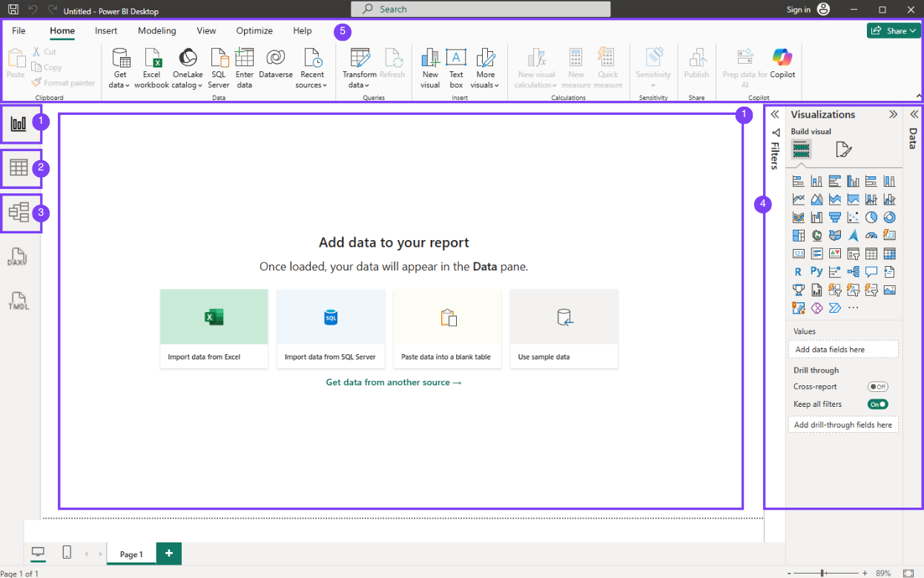
Task: Insert an R script visual
Action: pyautogui.click(x=798, y=271)
